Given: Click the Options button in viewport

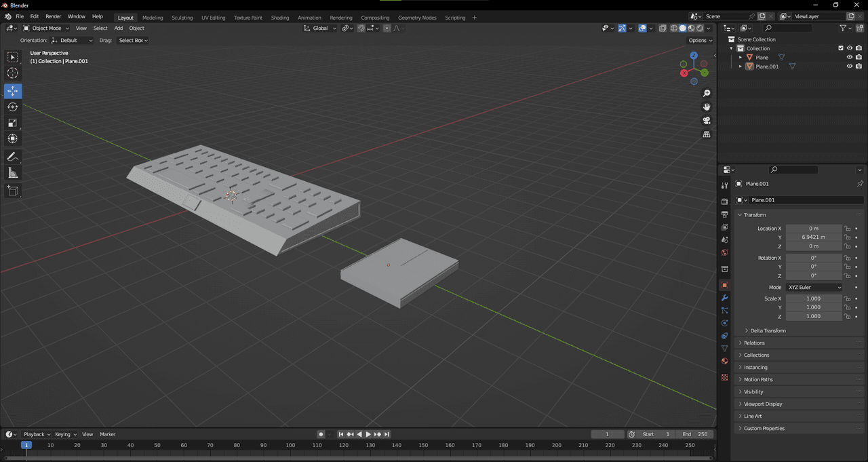Looking at the screenshot, I should [699, 41].
